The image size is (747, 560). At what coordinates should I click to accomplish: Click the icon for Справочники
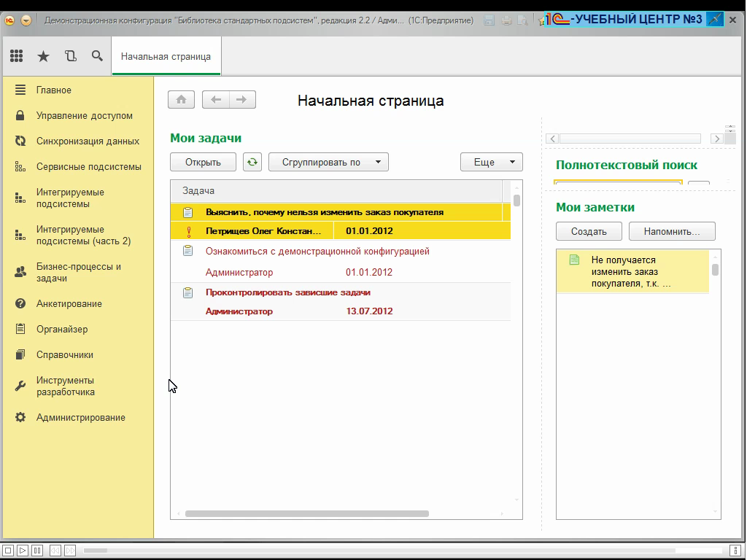(20, 354)
